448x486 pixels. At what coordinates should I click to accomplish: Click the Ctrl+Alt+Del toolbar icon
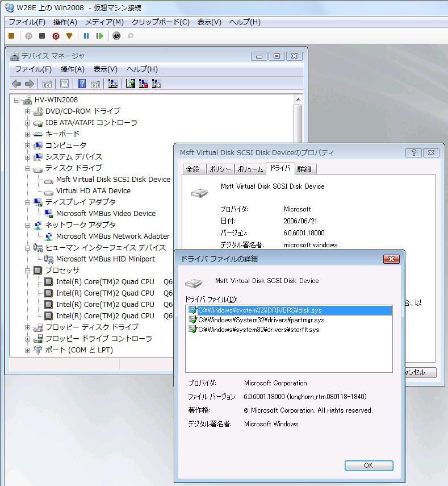(11, 36)
